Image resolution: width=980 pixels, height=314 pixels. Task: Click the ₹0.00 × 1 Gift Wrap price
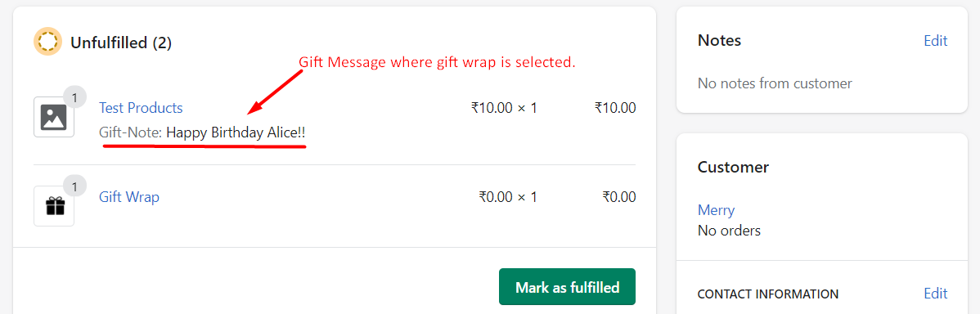[507, 197]
